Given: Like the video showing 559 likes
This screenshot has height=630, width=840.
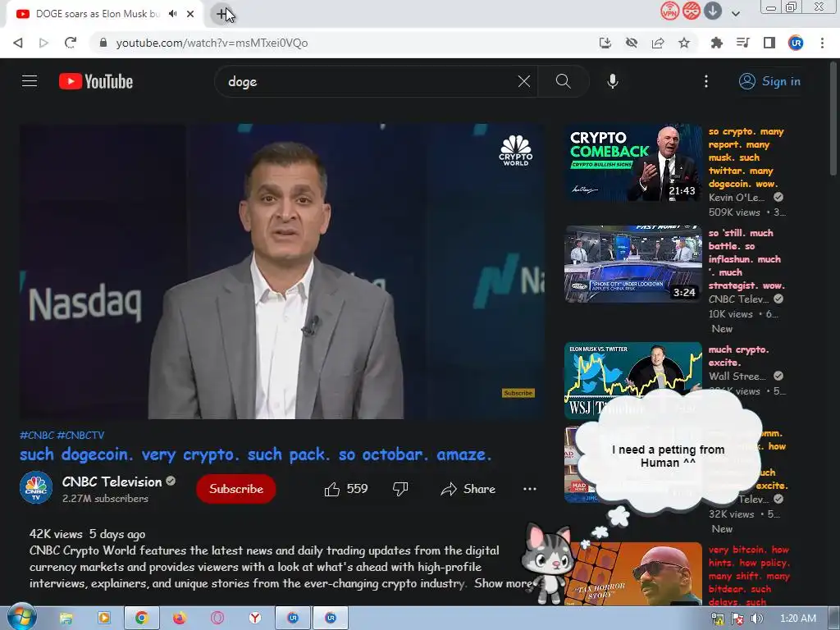Looking at the screenshot, I should tap(346, 489).
